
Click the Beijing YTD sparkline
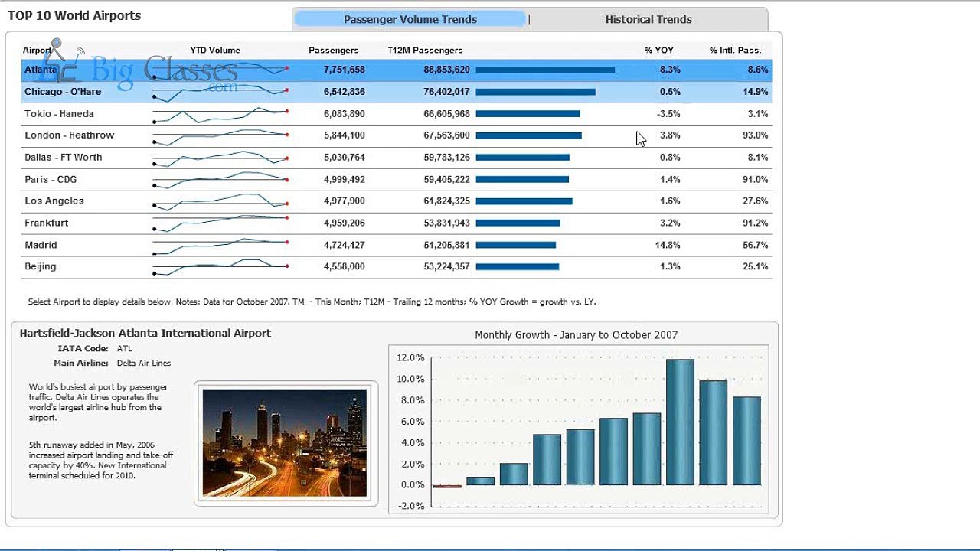[x=220, y=266]
